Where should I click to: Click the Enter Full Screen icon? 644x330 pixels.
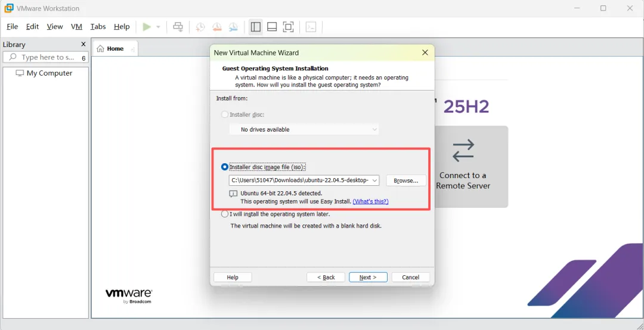point(289,27)
